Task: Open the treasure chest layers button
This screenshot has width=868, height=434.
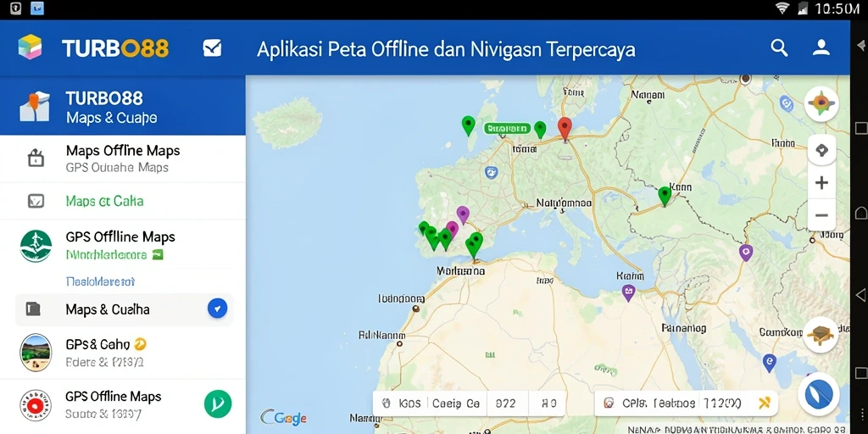Action: click(821, 335)
